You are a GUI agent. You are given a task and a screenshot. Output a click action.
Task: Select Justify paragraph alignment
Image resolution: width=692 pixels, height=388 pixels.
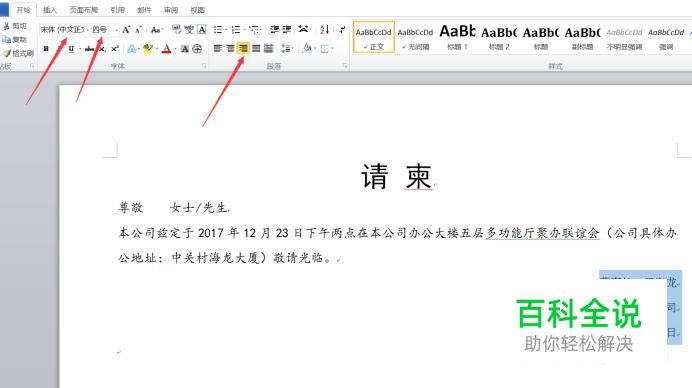pyautogui.click(x=256, y=49)
